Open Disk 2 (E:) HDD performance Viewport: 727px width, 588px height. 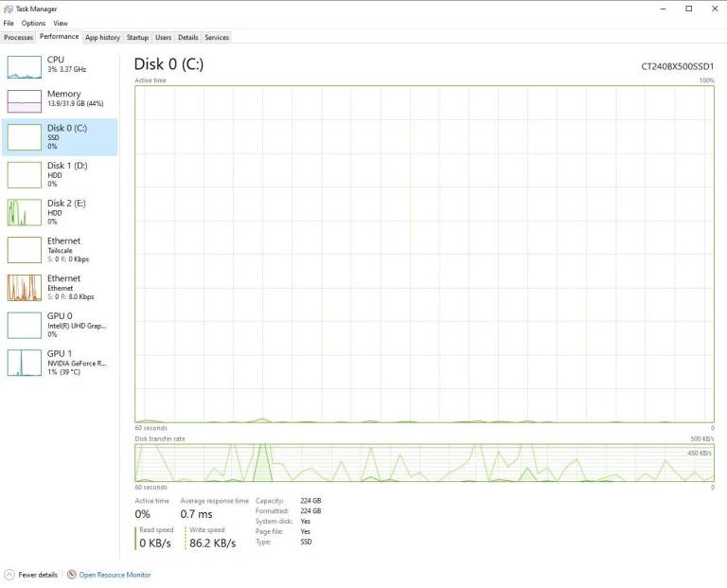pos(60,212)
